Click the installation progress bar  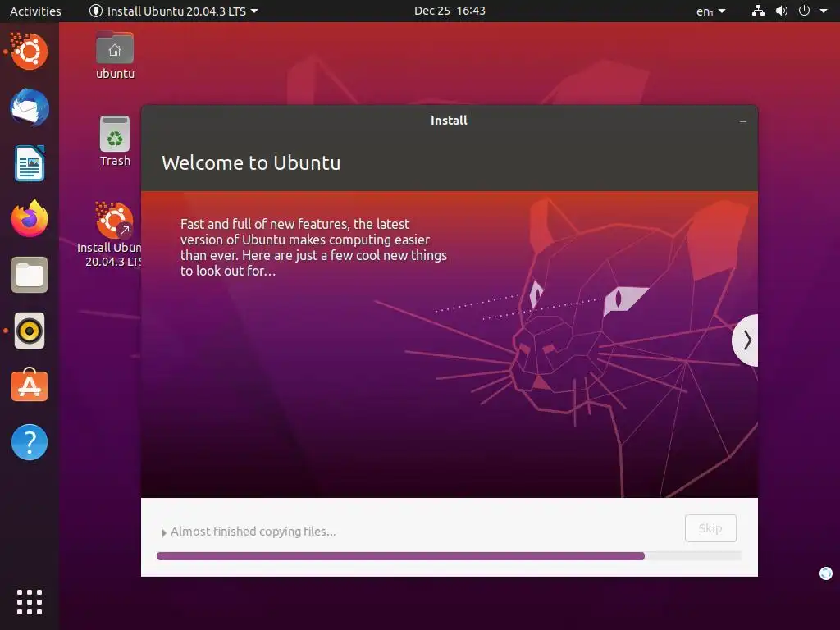click(449, 556)
